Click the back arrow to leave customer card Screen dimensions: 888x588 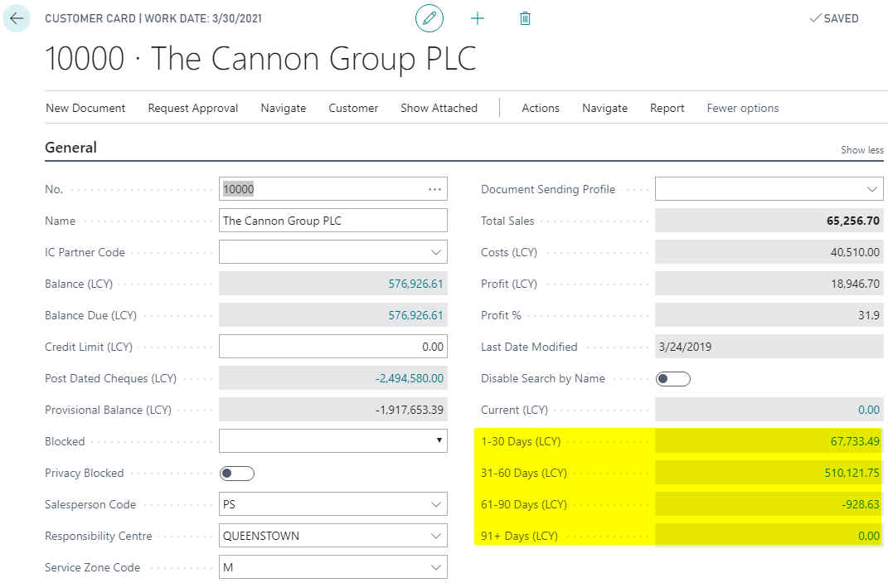pyautogui.click(x=17, y=17)
